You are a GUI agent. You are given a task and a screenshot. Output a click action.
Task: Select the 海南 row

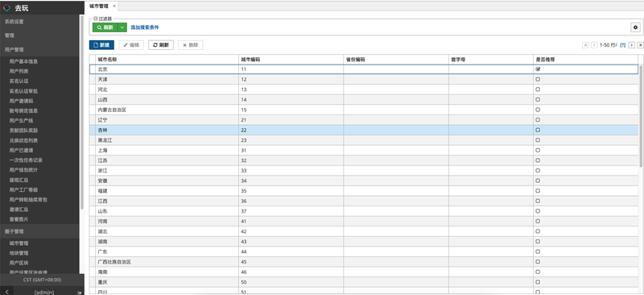(x=364, y=272)
